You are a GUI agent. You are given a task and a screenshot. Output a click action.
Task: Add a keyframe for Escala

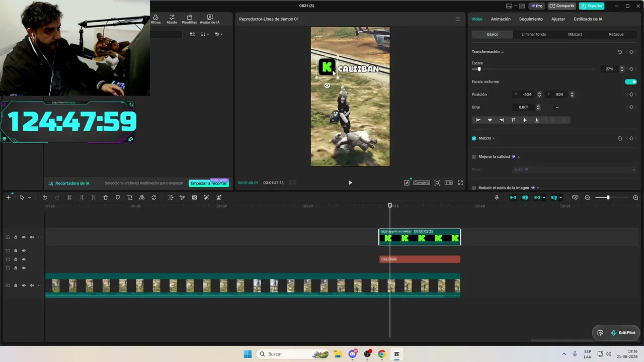point(631,69)
